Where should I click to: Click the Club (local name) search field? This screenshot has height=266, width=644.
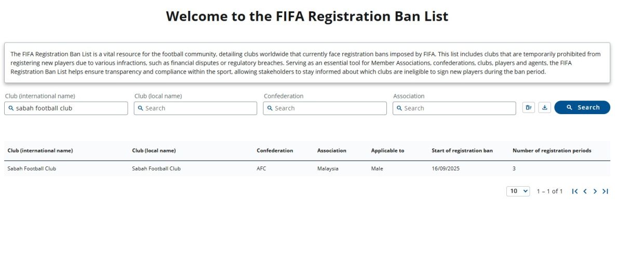coord(195,108)
